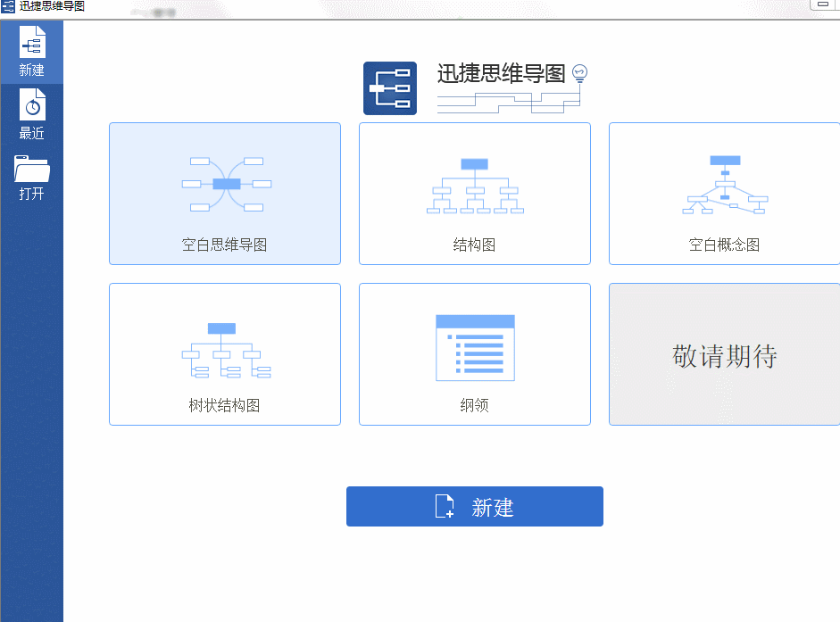This screenshot has width=840, height=622.
Task: Click the large mind map logo graphic
Action: coord(389,88)
